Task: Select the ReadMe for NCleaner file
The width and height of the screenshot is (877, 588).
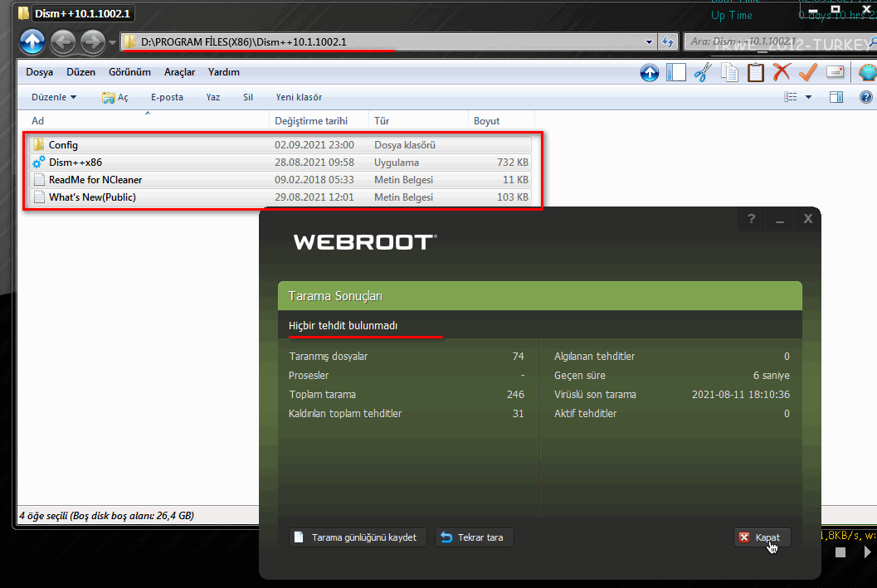Action: [x=280, y=179]
